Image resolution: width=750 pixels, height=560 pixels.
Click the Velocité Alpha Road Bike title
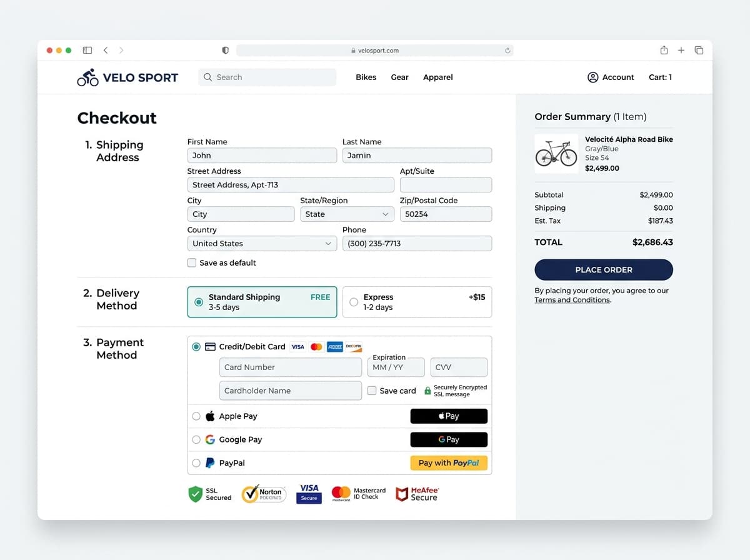tap(629, 139)
